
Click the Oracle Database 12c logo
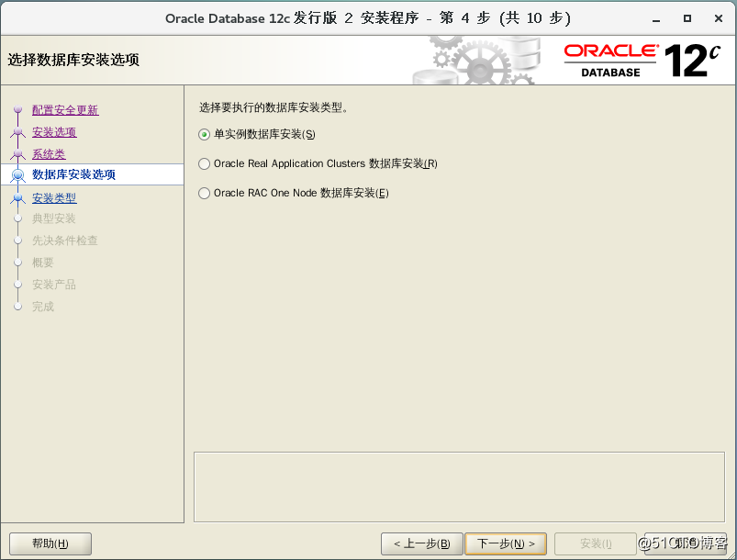coord(642,61)
